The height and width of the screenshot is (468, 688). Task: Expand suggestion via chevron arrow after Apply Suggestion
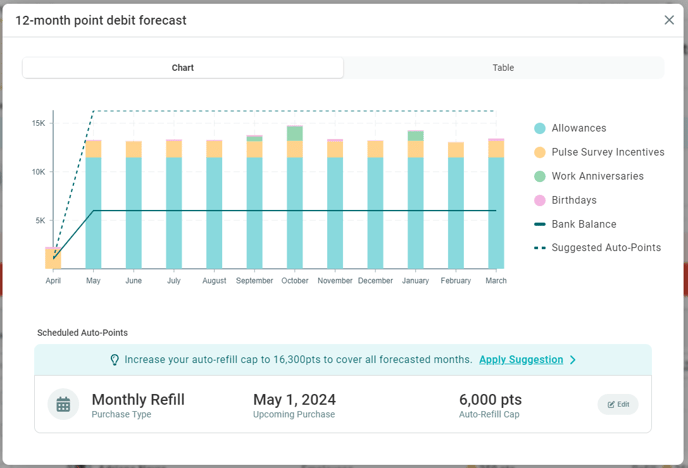tap(573, 360)
